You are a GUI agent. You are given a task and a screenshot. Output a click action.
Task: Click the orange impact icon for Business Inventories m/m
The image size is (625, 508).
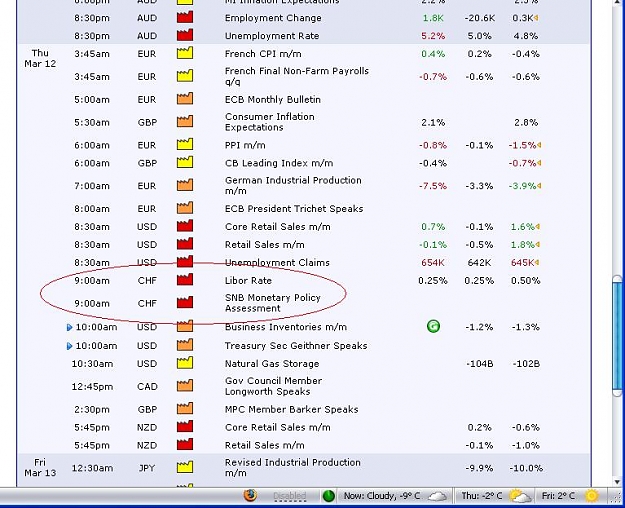coord(185,326)
